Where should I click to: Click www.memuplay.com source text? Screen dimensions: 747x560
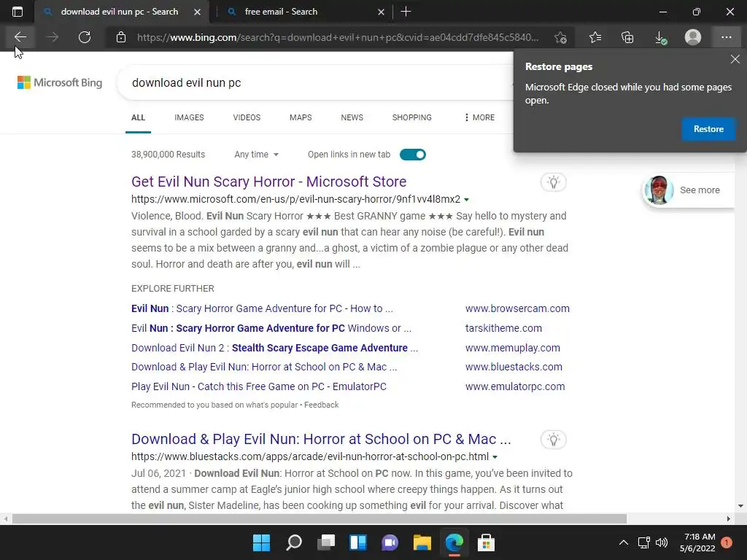(x=513, y=348)
